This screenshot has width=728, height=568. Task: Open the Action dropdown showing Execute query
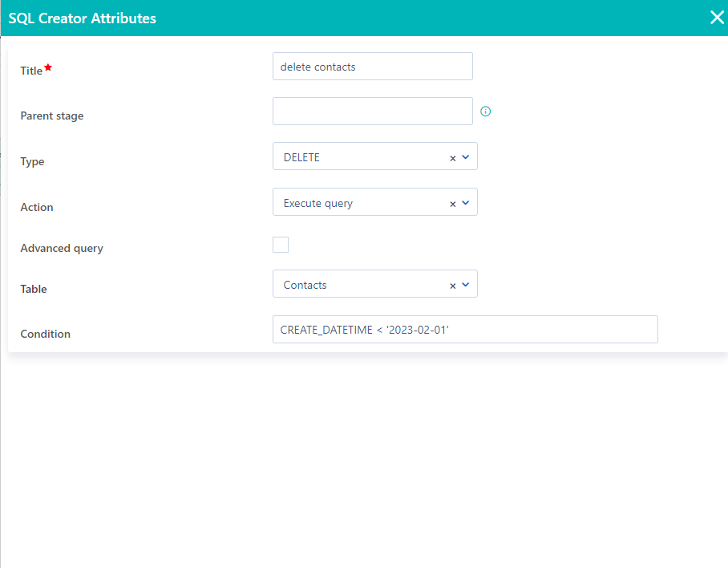coord(465,202)
